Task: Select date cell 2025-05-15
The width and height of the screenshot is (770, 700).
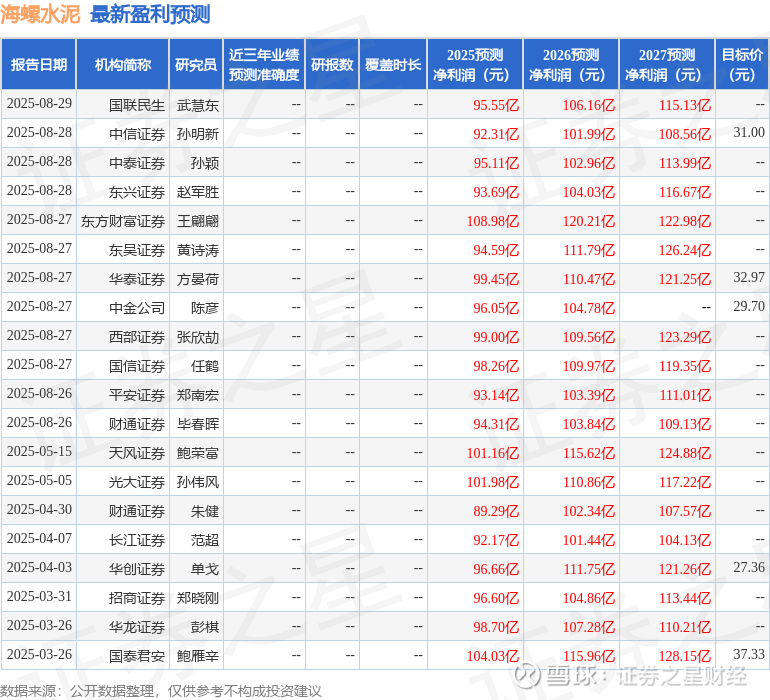Action: click(39, 451)
